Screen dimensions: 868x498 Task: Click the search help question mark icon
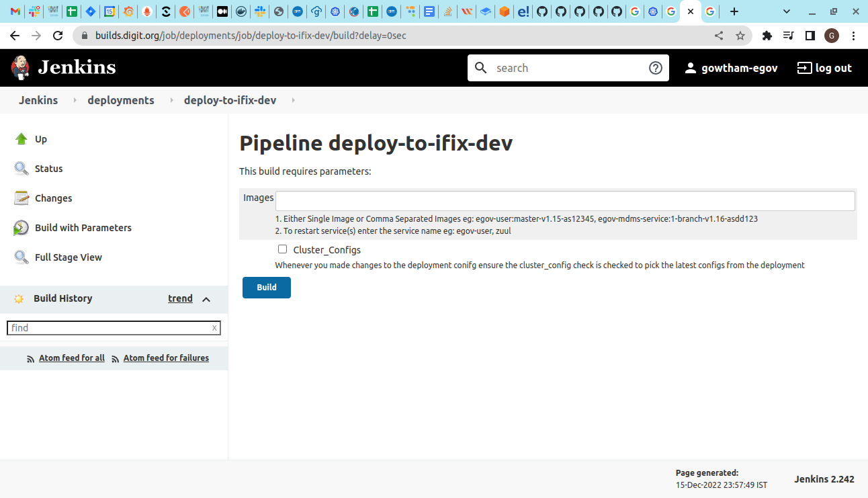(x=655, y=68)
